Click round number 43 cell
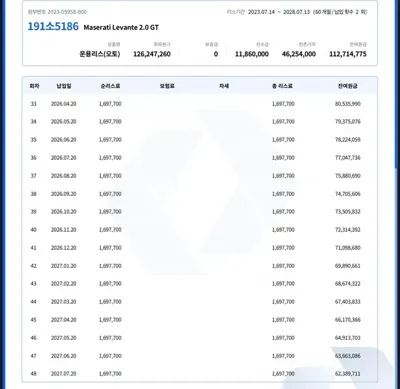400x389 pixels. pyautogui.click(x=34, y=284)
